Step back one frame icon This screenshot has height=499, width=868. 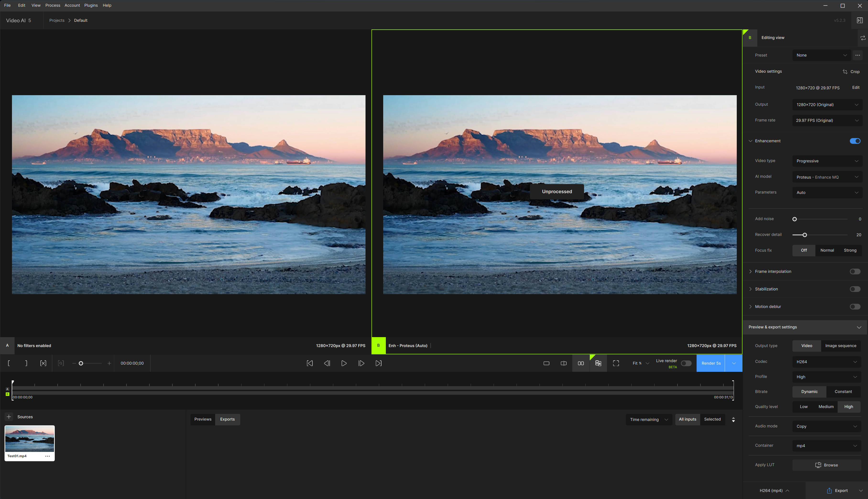[x=327, y=363]
